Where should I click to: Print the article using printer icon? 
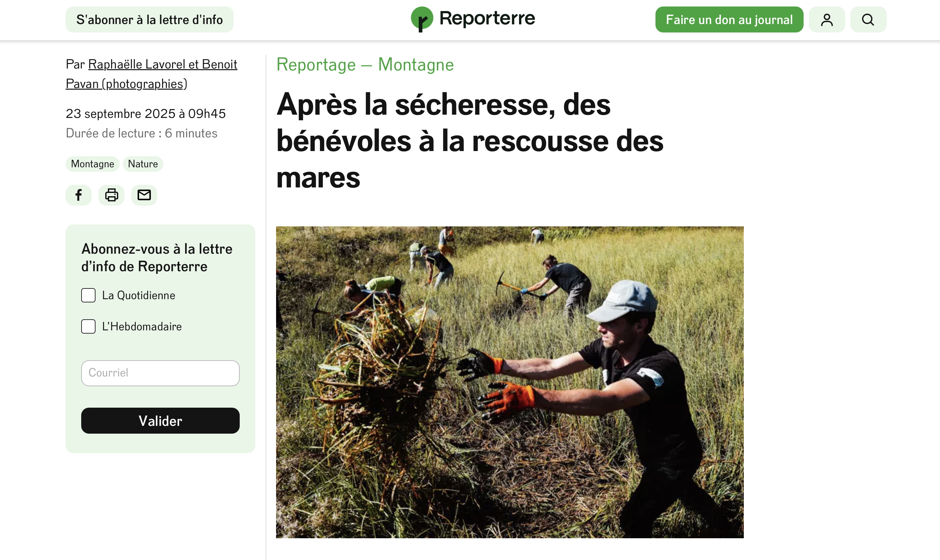111,195
